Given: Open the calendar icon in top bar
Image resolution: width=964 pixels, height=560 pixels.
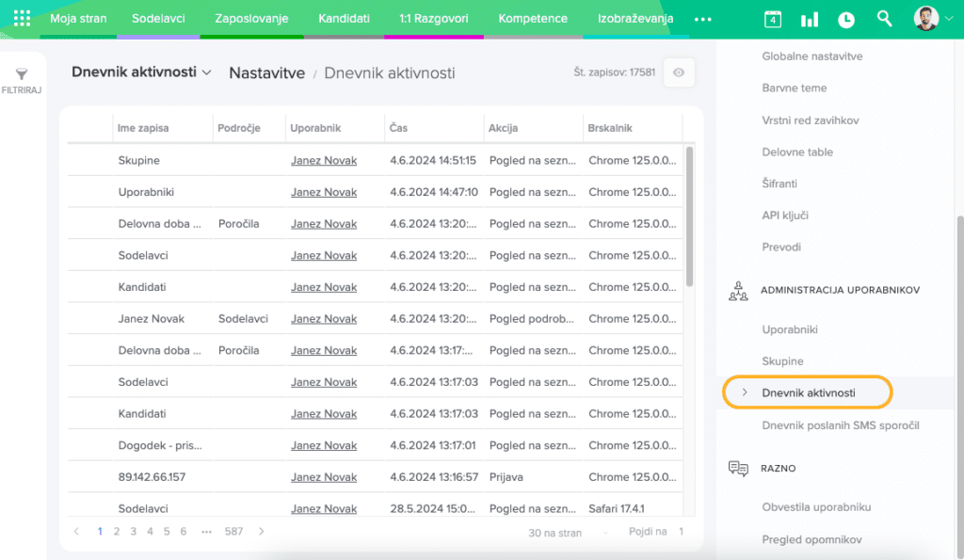Looking at the screenshot, I should [772, 19].
